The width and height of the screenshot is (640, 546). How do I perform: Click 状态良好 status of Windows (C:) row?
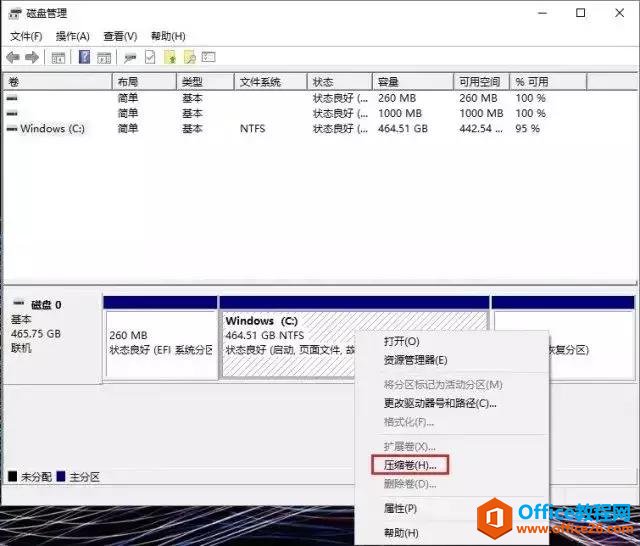[340, 129]
